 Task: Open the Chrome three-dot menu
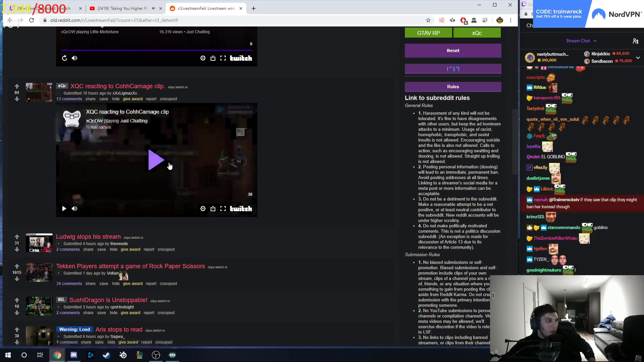[x=511, y=20]
